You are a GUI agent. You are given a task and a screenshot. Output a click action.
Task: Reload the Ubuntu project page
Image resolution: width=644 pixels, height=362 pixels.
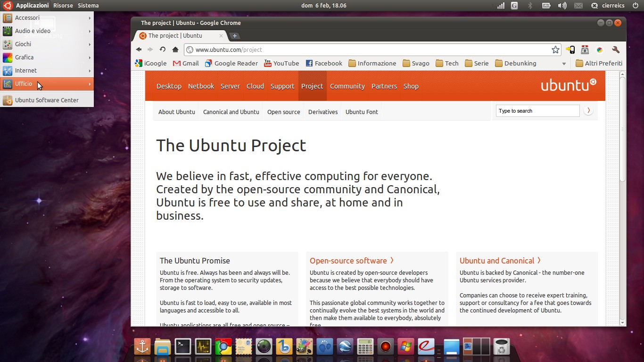coord(163,49)
